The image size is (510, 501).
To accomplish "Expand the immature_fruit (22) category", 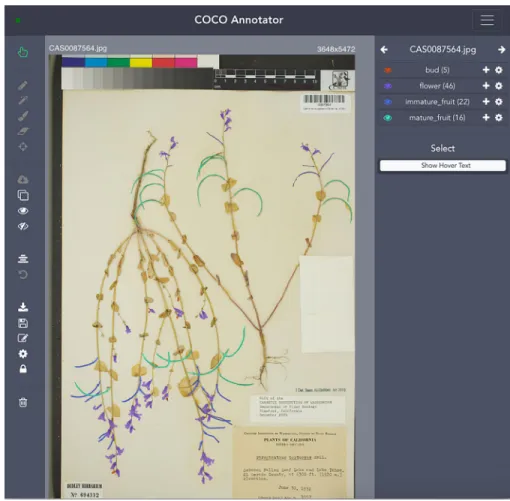I will click(x=437, y=102).
